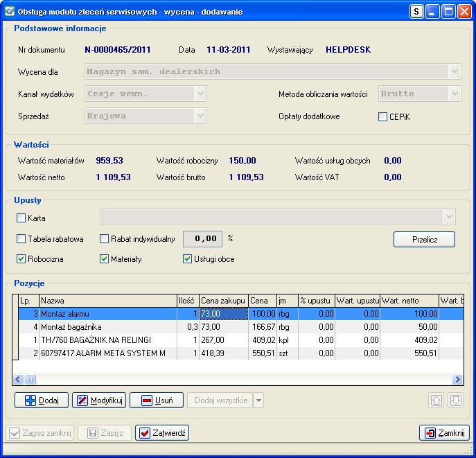Open the Wycena dla dropdown

pyautogui.click(x=455, y=71)
